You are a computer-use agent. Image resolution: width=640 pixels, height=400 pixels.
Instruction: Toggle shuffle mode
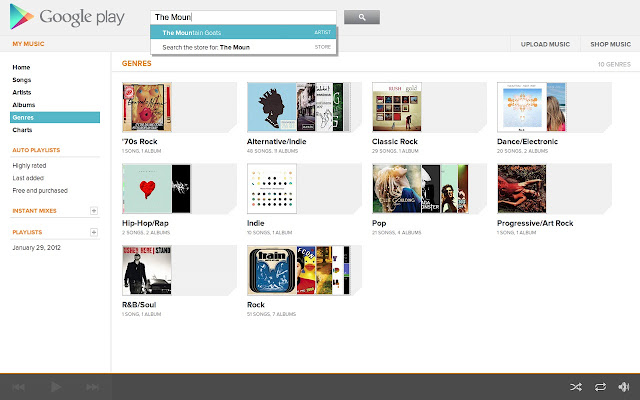576,387
